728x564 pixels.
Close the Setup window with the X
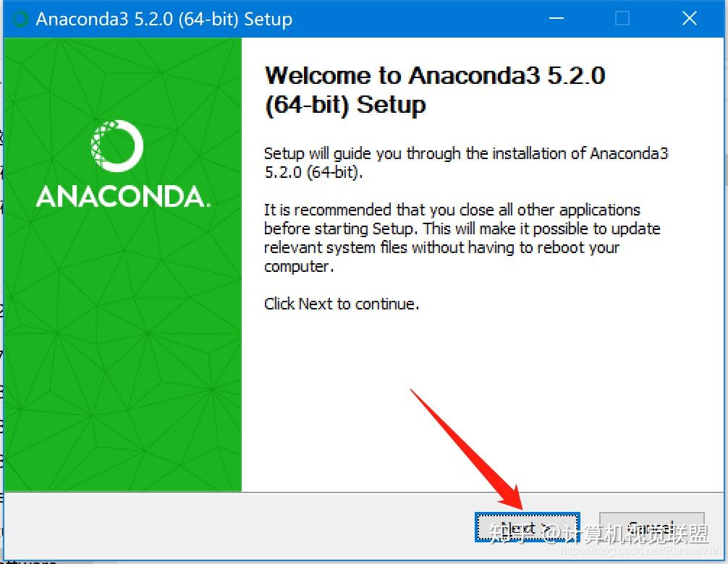coord(690,19)
